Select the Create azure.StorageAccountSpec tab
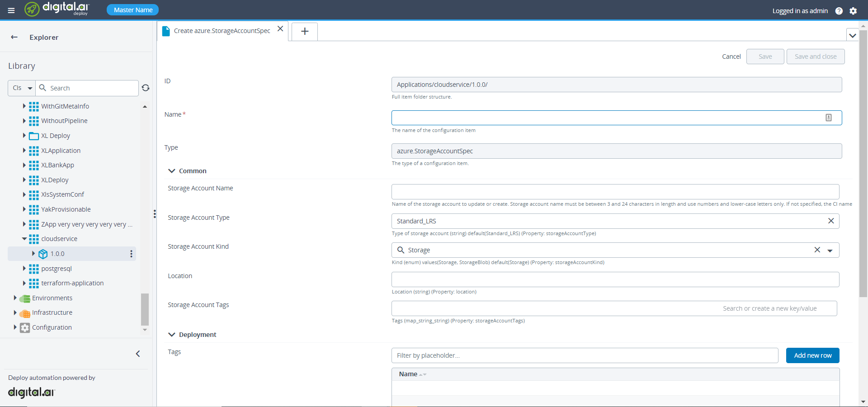Image resolution: width=868 pixels, height=407 pixels. click(222, 31)
